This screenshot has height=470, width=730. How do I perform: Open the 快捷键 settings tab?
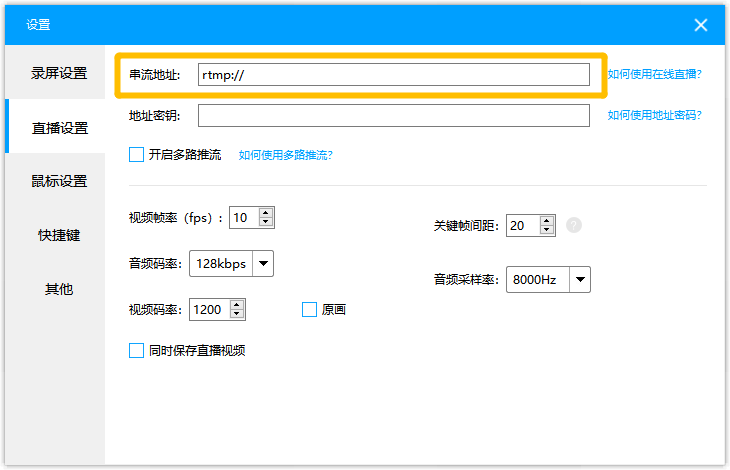59,235
